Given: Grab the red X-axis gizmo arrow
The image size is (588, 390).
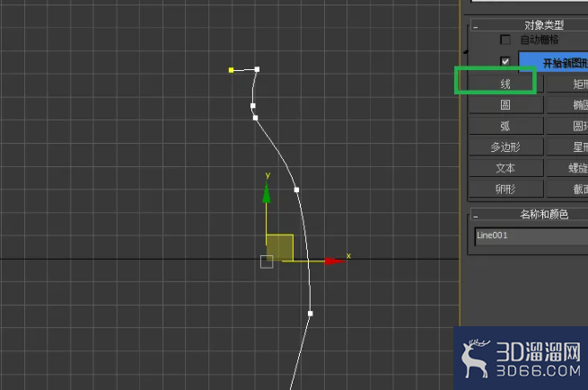Looking at the screenshot, I should point(335,261).
